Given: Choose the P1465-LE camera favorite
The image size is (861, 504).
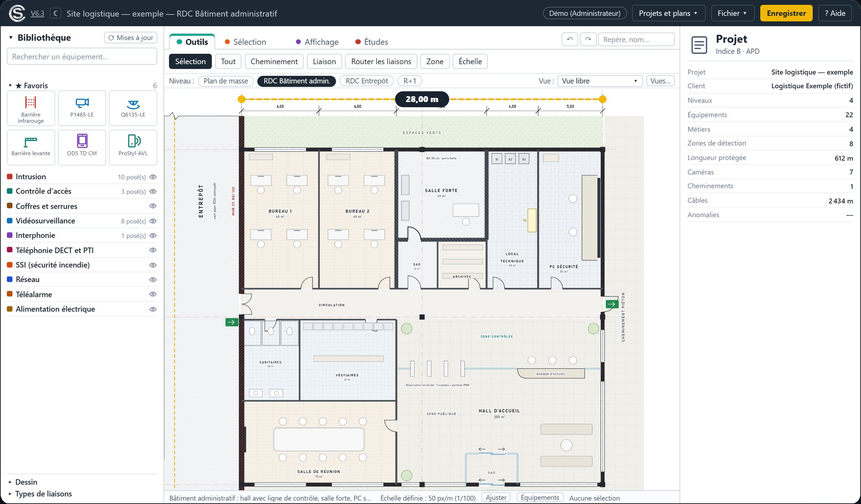Looking at the screenshot, I should 82,108.
